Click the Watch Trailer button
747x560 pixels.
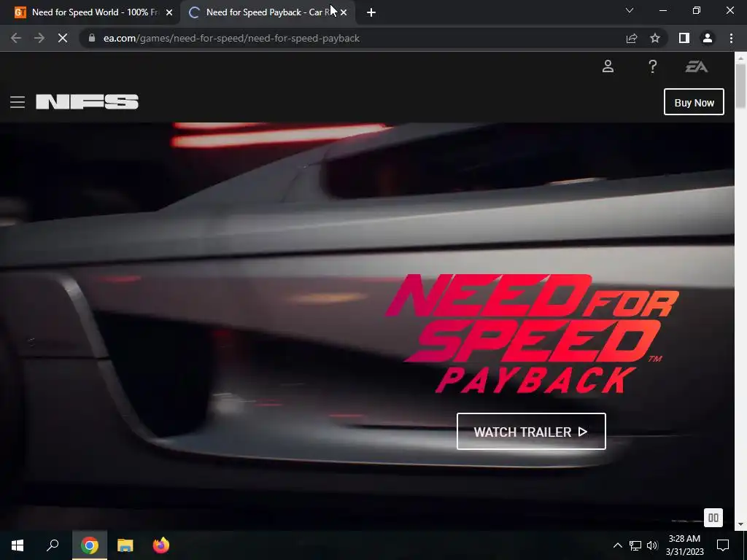[531, 432]
